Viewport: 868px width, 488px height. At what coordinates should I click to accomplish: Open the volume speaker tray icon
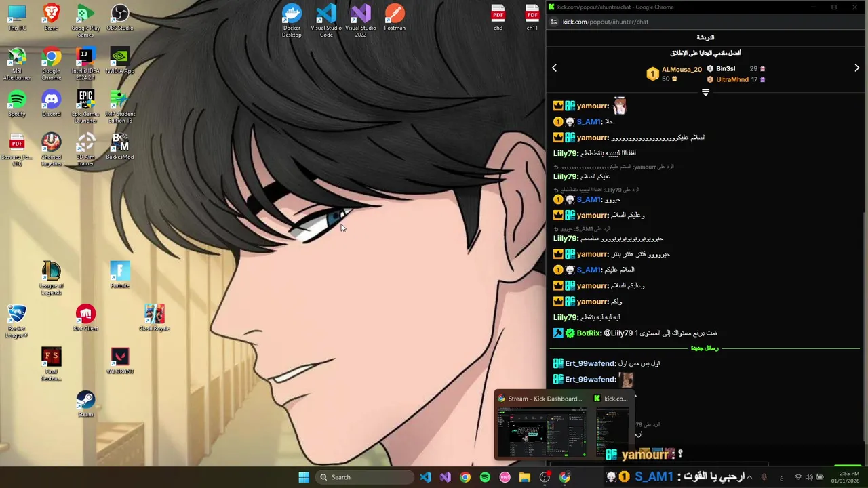tap(809, 477)
